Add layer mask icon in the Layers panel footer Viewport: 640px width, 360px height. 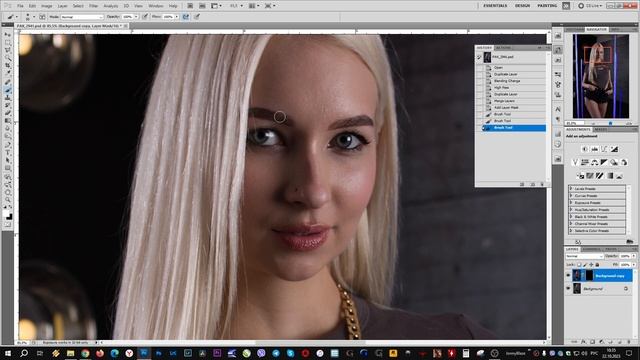pos(593,342)
